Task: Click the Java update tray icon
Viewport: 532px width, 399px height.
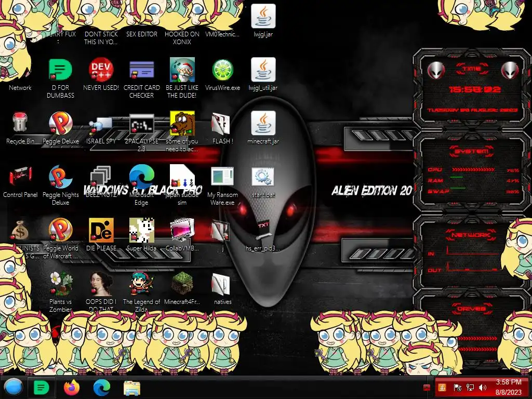Action: (x=442, y=388)
